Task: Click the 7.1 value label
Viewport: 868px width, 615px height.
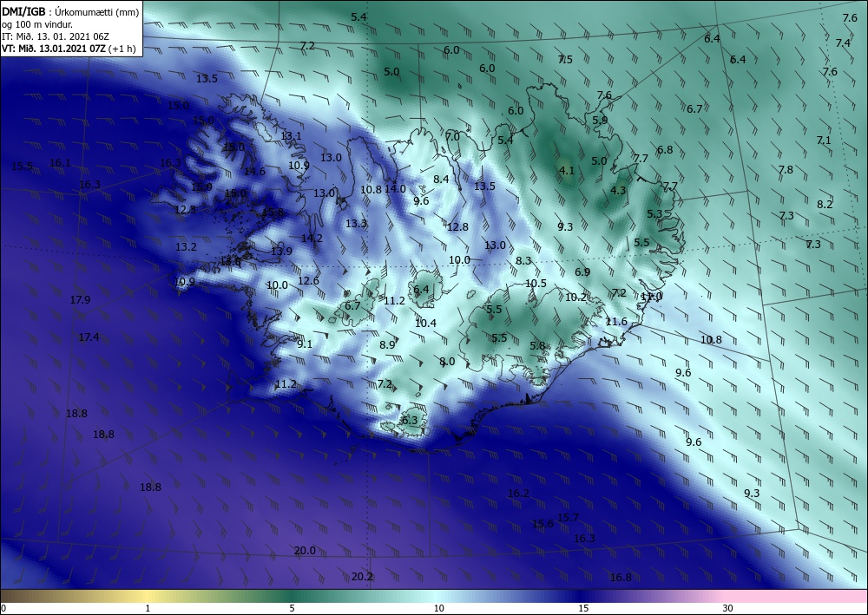Action: 824,141
